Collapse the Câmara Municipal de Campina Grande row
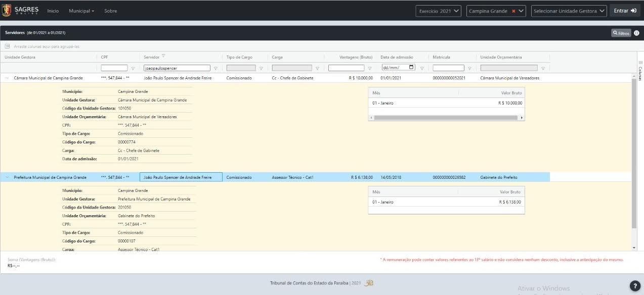The width and height of the screenshot is (644, 295). tap(7, 78)
